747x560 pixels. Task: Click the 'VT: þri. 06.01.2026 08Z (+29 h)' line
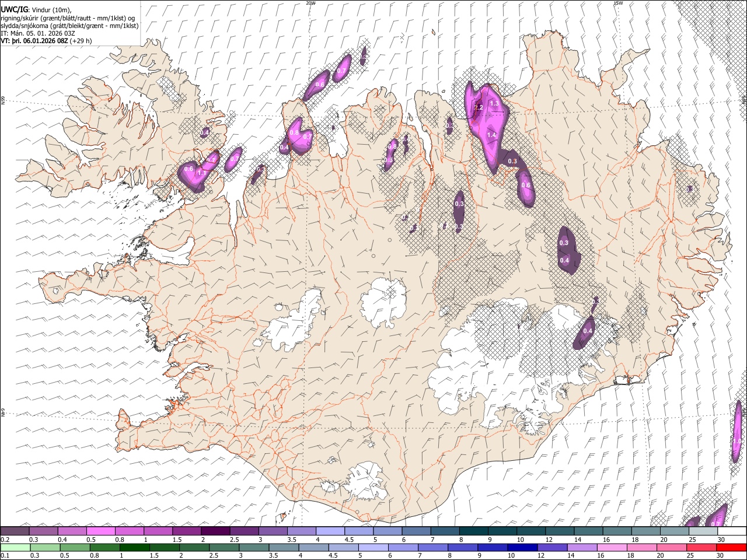click(x=46, y=41)
